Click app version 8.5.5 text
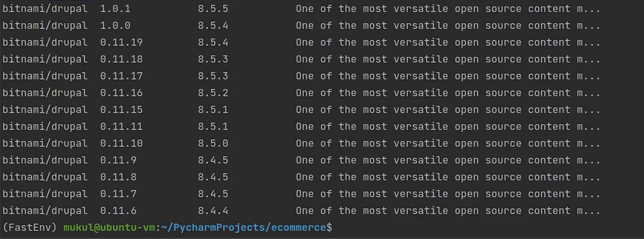Viewport: 644px width, 239px height. (x=213, y=9)
